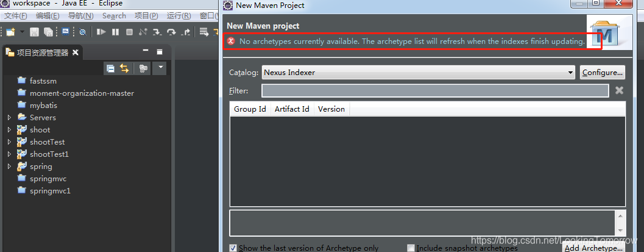Expand the shootTest1 project node
The image size is (644, 252).
[x=10, y=154]
